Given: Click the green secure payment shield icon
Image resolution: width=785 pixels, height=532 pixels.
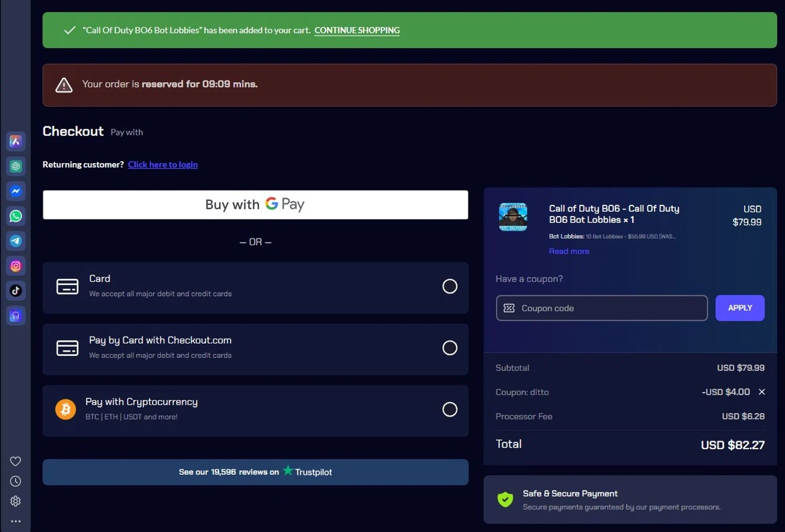Looking at the screenshot, I should click(505, 500).
